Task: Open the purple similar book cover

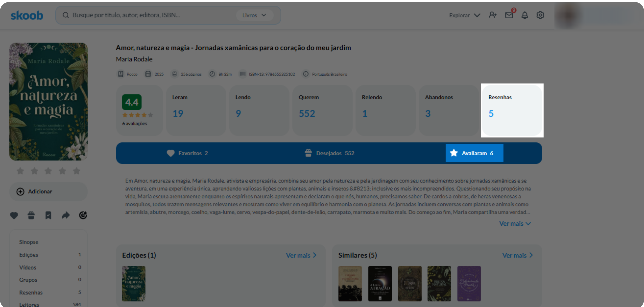Action: pos(469,284)
